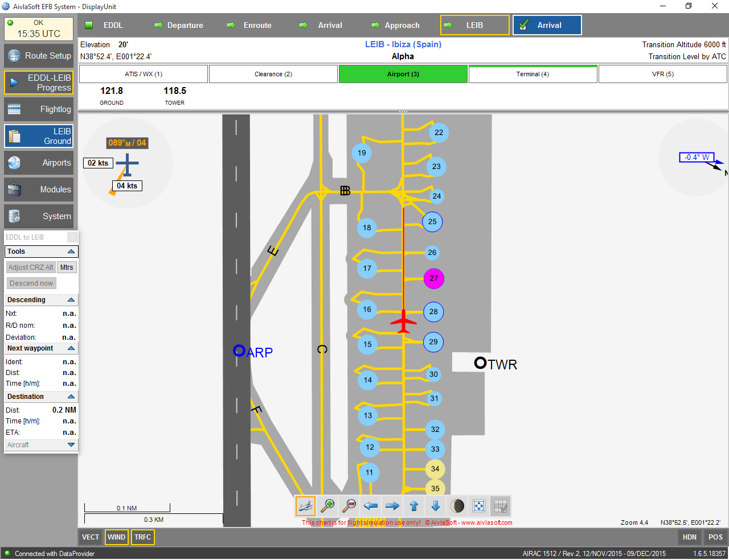Close the EDDL to LEIB panel
Image resolution: width=729 pixels, height=560 pixels.
coord(72,237)
